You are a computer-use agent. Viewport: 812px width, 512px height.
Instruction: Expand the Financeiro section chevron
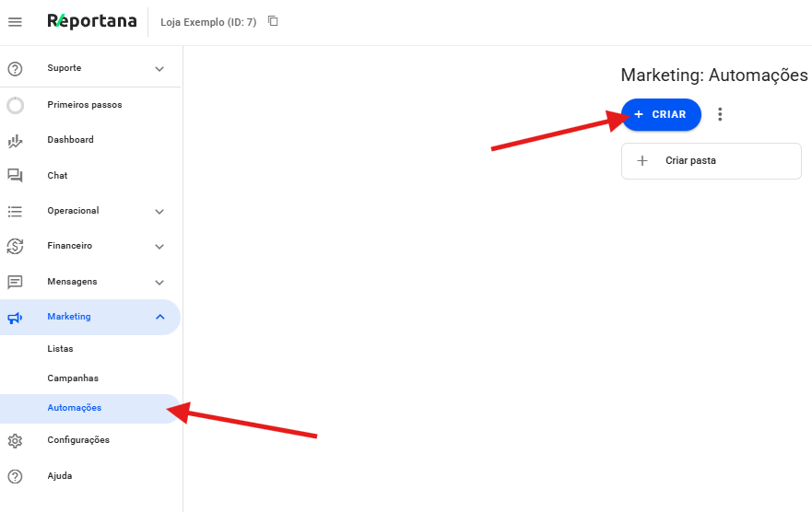(x=159, y=247)
